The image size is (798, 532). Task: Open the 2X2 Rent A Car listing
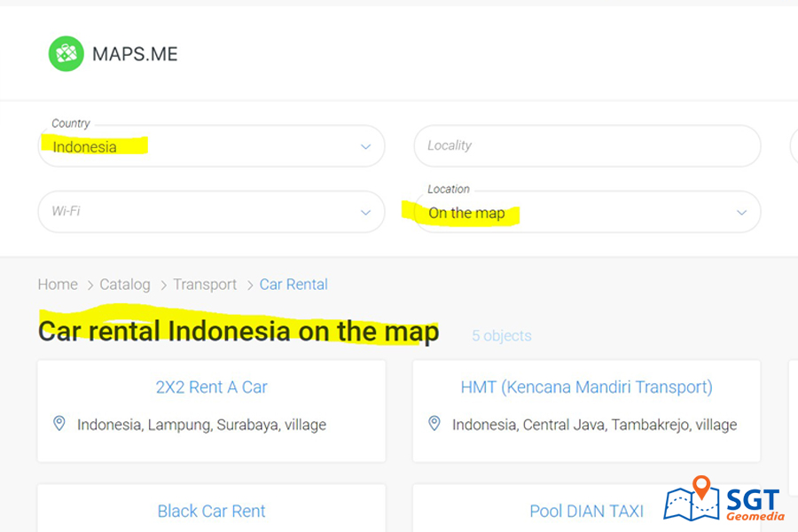click(212, 387)
